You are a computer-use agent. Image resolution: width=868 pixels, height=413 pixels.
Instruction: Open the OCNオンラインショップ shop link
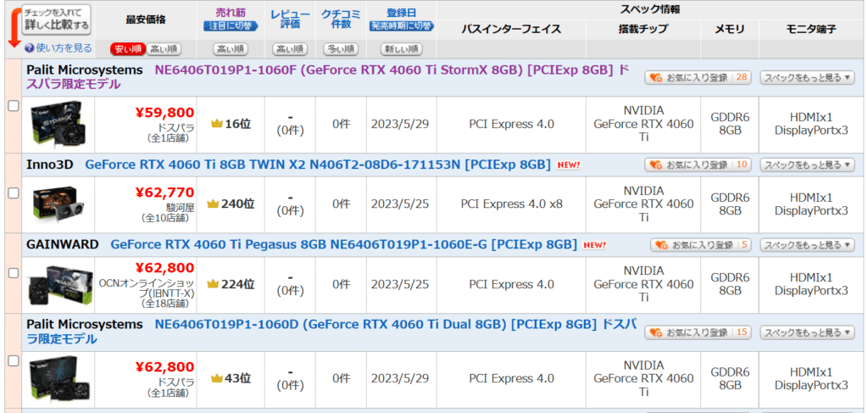146,287
